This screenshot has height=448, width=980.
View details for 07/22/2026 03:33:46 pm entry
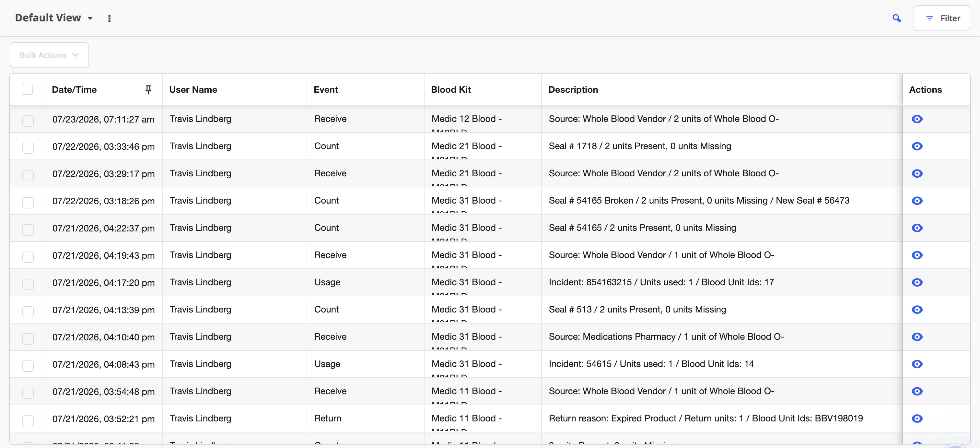(917, 146)
